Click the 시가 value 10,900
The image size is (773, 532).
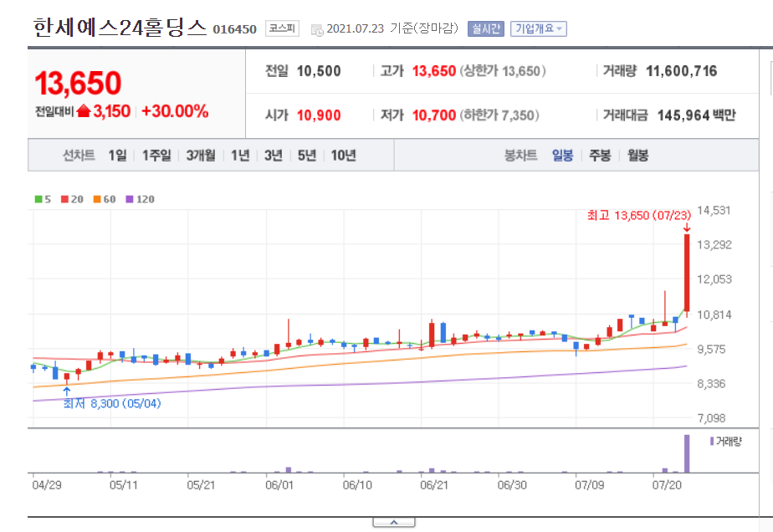point(319,115)
